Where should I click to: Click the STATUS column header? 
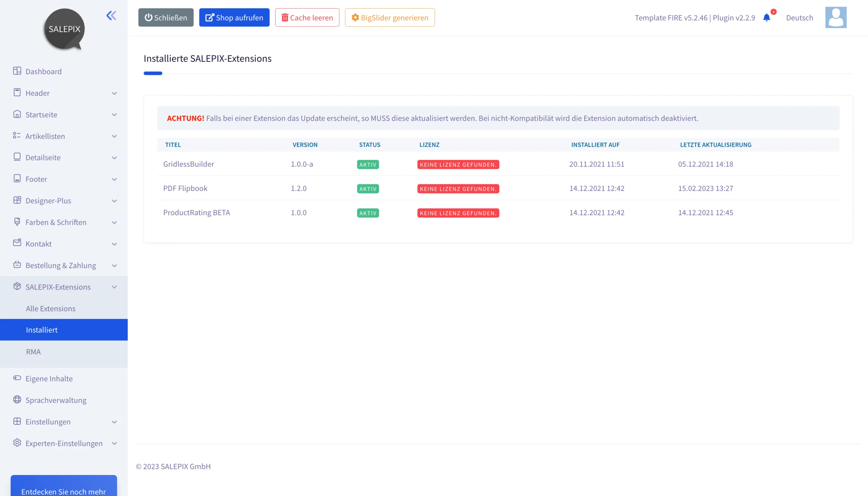pyautogui.click(x=370, y=145)
